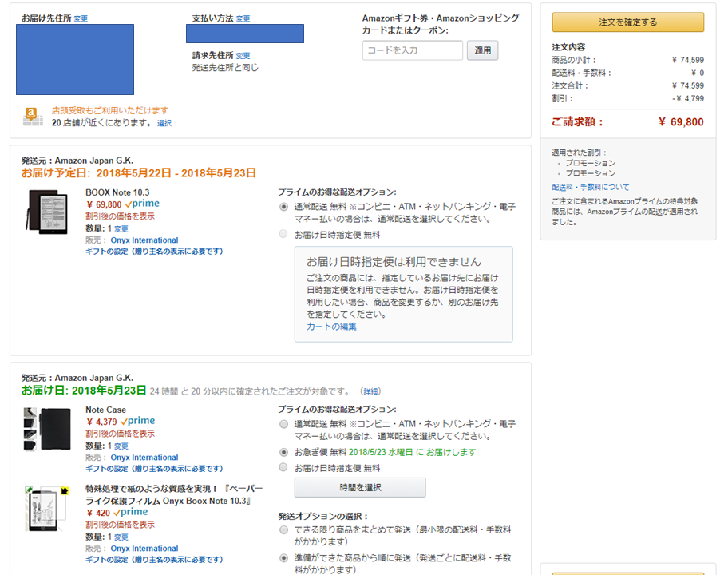Confirm the order with 注文を確定する
Screen dimensions: 728x575
(x=627, y=22)
